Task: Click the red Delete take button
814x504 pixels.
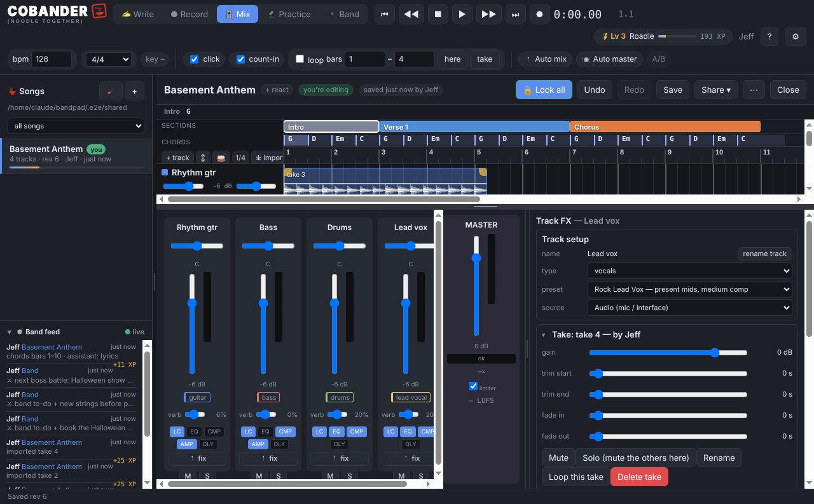Action: (x=639, y=477)
